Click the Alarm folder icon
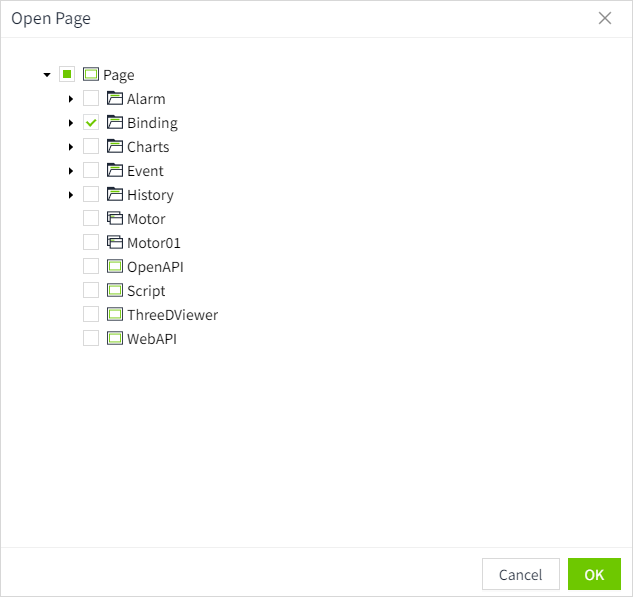633x597 pixels. click(x=114, y=99)
